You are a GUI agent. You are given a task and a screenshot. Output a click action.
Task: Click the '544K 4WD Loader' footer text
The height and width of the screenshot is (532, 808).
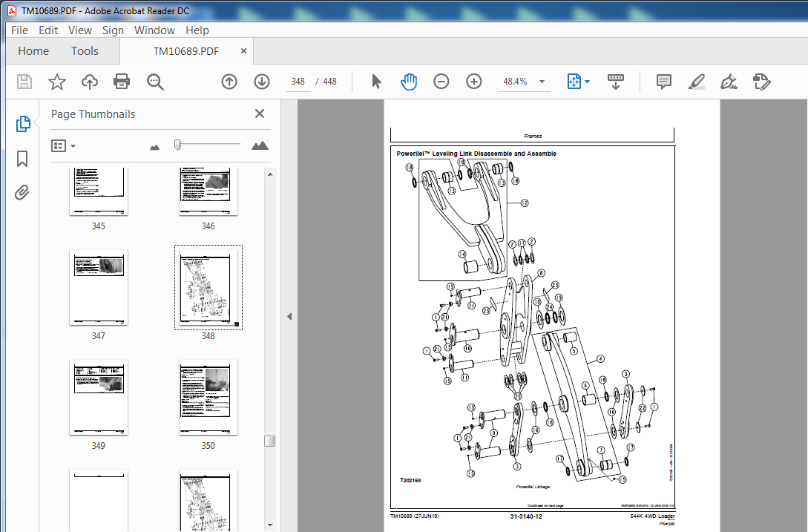652,516
